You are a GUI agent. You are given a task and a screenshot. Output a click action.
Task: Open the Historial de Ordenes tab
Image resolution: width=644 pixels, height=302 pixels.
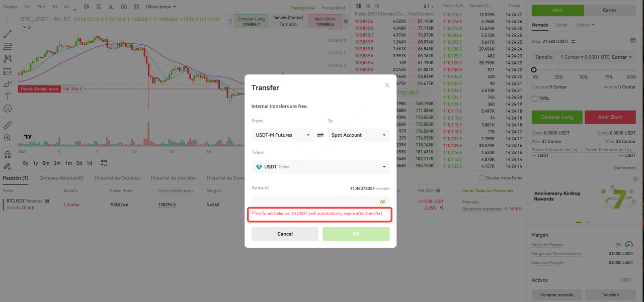(x=117, y=178)
